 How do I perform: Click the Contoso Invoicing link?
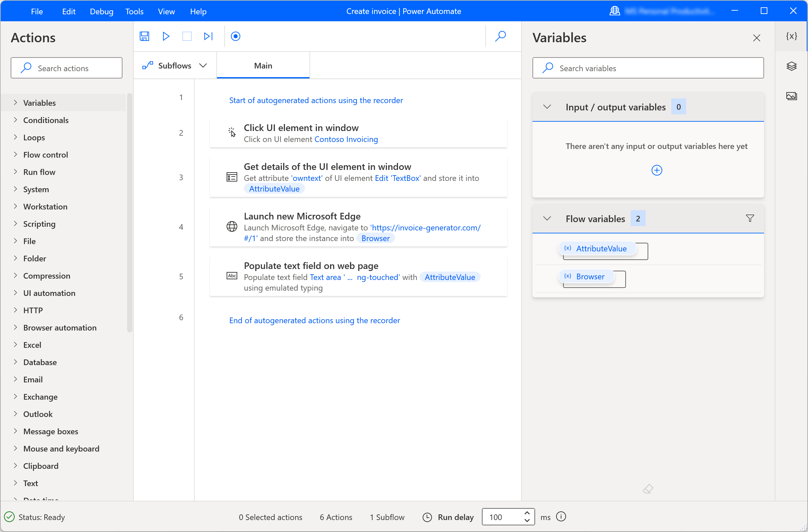pos(346,138)
